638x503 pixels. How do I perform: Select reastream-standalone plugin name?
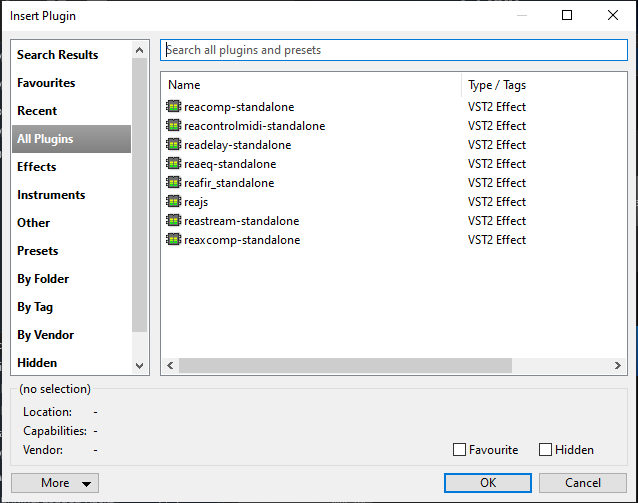[242, 221]
